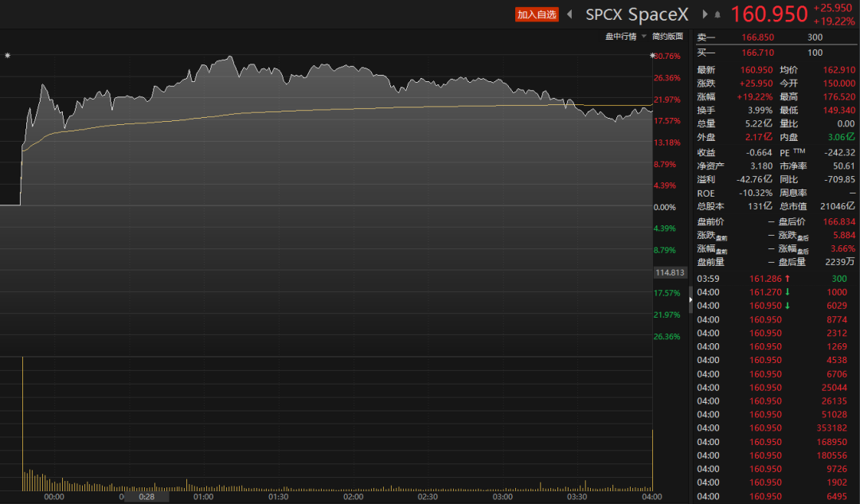860x504 pixels.
Task: Switch to 简约版面 simple layout
Action: (x=667, y=36)
